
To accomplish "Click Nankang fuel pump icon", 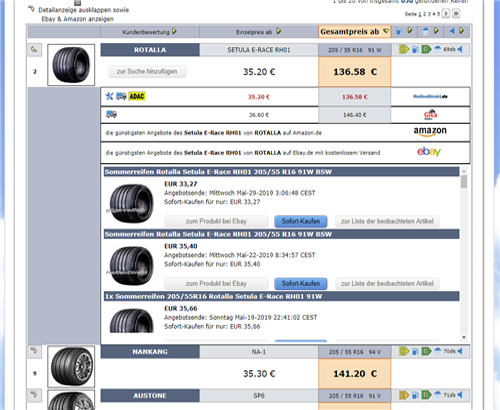I will [x=415, y=351].
